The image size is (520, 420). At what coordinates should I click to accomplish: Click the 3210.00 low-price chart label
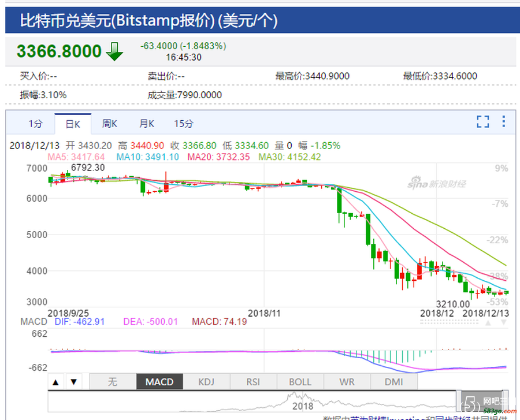pos(452,304)
